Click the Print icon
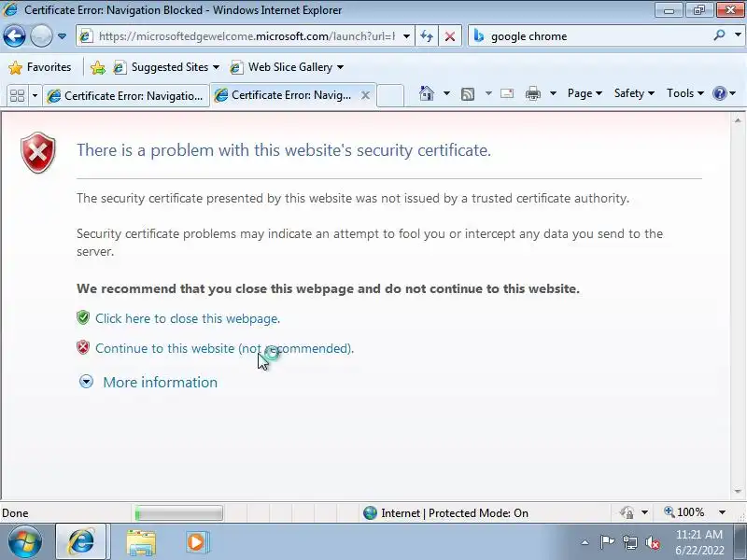Viewport: 747px width, 560px height. (532, 94)
